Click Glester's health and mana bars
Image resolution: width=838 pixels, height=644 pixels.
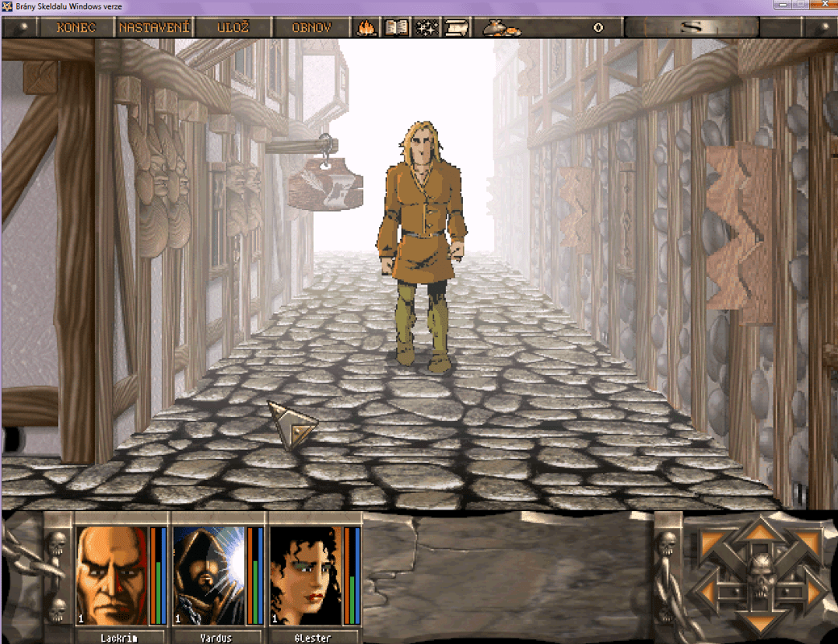[352, 575]
